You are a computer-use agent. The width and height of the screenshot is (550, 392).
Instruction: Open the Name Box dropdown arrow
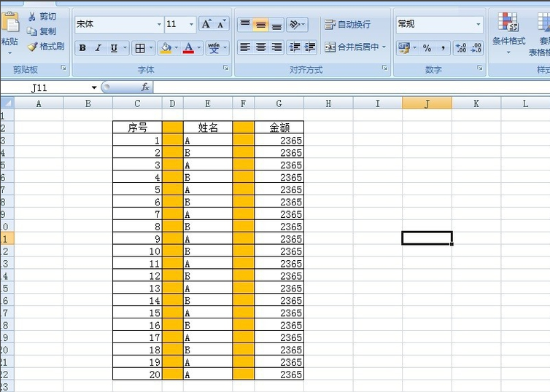pyautogui.click(x=94, y=87)
